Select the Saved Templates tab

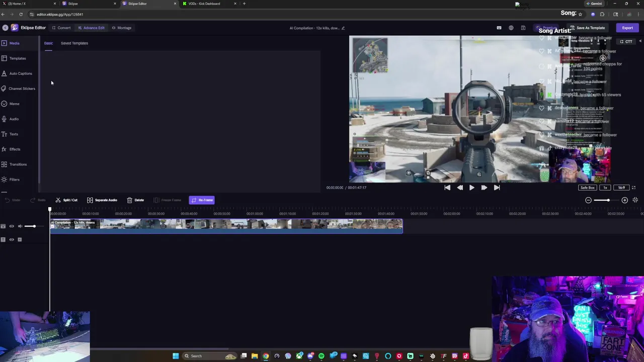pyautogui.click(x=74, y=43)
